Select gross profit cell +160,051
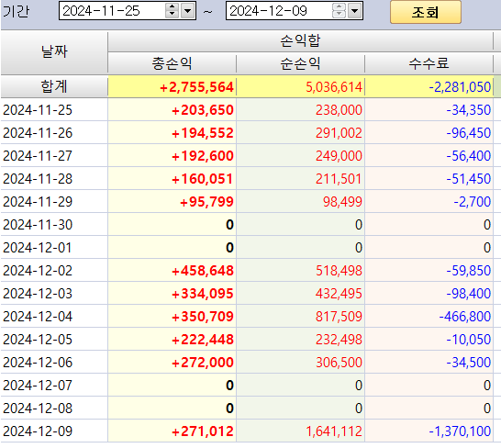This screenshot has height=448, width=501. tap(172, 179)
